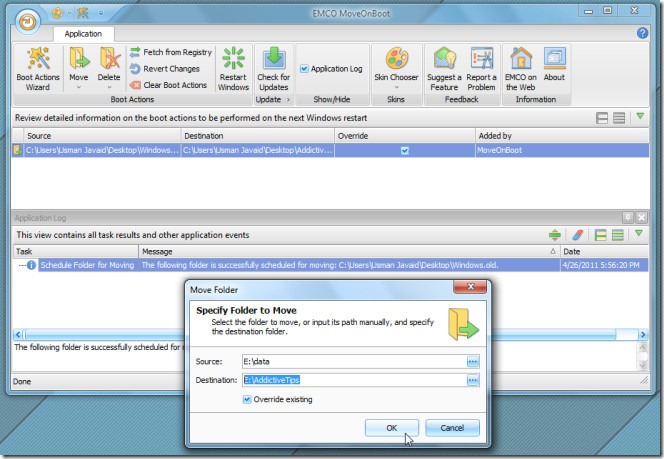Uncheck Override existing in Move Folder dialog
This screenshot has height=459, width=664.
[x=247, y=399]
